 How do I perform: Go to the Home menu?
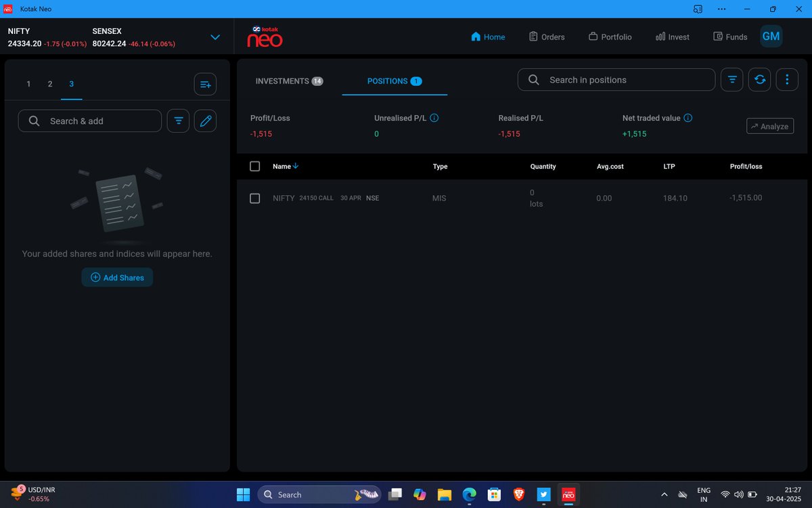(x=488, y=37)
